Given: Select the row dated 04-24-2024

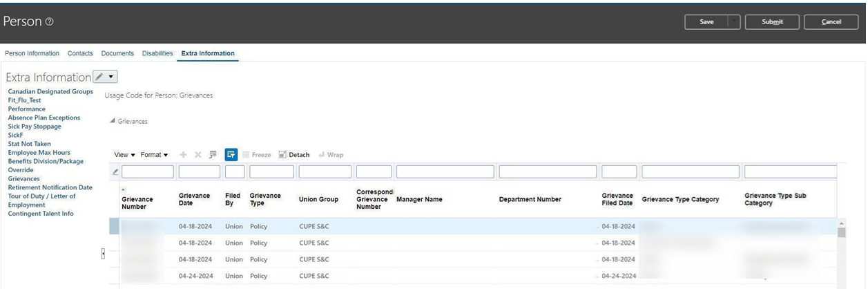Looking at the screenshot, I should [473, 276].
